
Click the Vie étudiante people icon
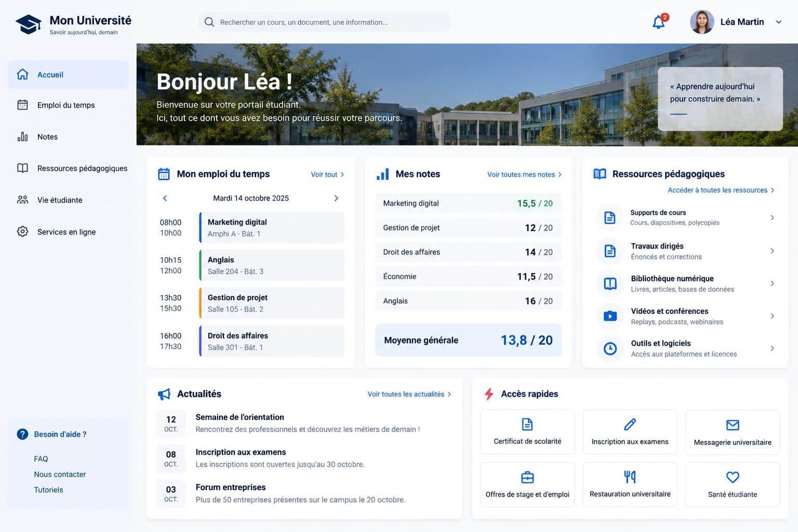point(22,200)
